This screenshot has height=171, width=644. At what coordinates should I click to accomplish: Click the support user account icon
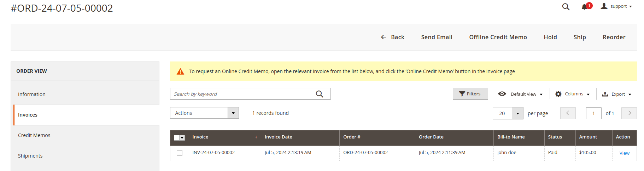click(x=604, y=6)
